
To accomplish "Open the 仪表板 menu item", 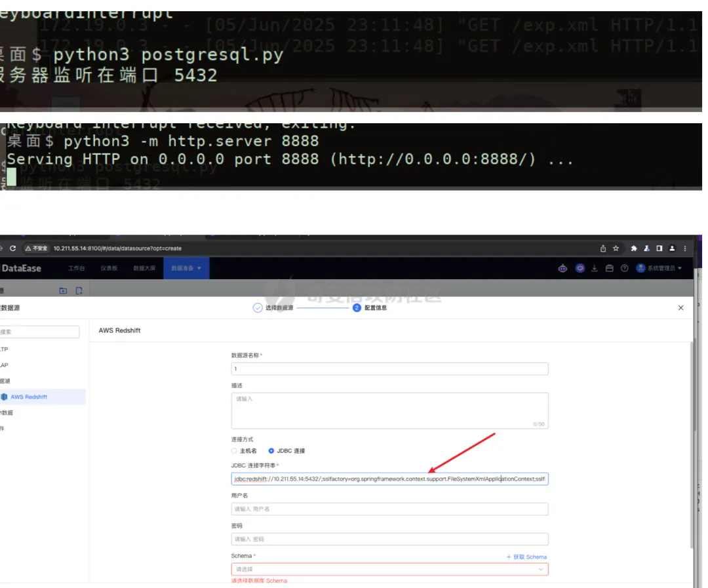I will (109, 268).
